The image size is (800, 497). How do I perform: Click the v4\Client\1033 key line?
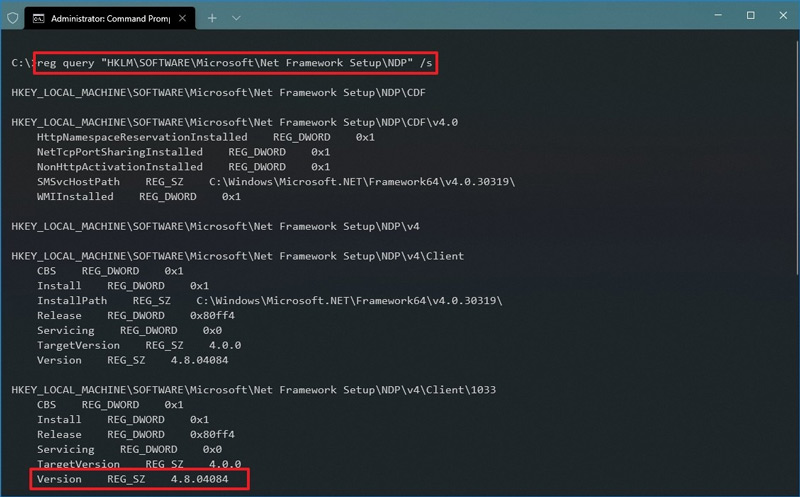pos(254,390)
